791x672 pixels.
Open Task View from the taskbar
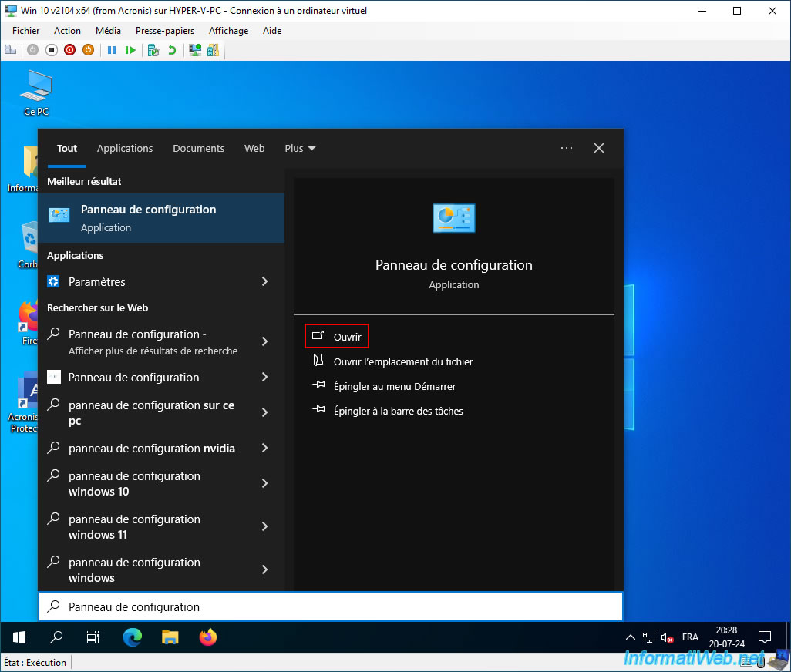click(93, 638)
